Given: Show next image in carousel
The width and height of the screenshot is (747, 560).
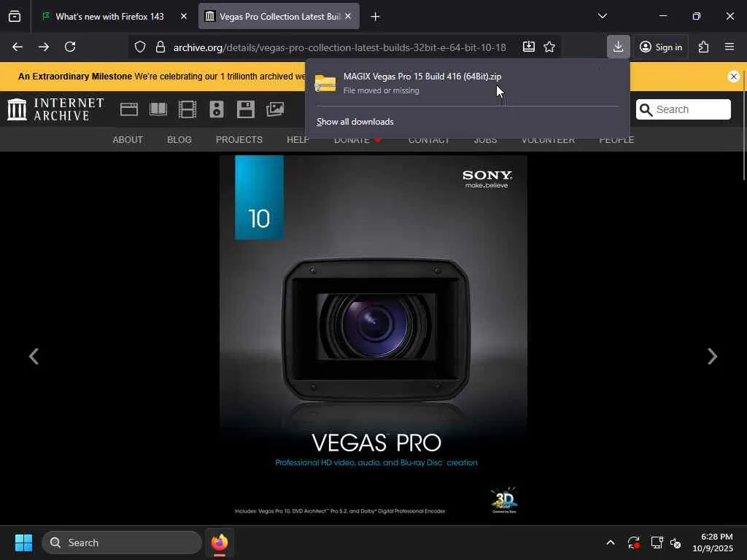Looking at the screenshot, I should (x=712, y=356).
